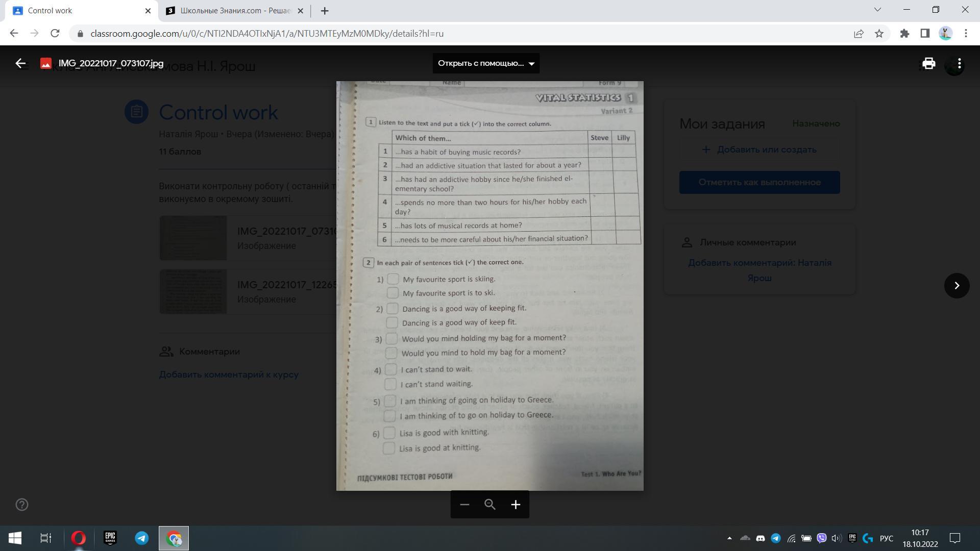Open the tab search chevron in Chrome
The height and width of the screenshot is (551, 980).
877,10
